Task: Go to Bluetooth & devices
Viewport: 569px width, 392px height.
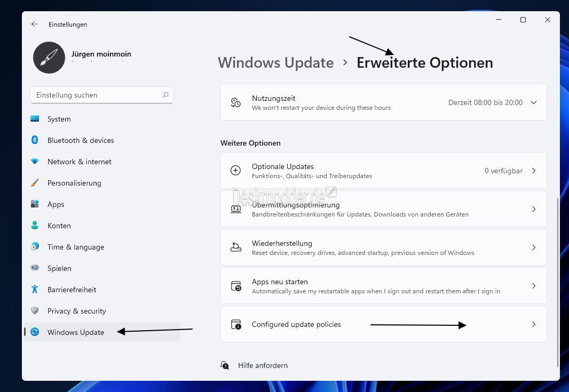Action: [x=101, y=140]
